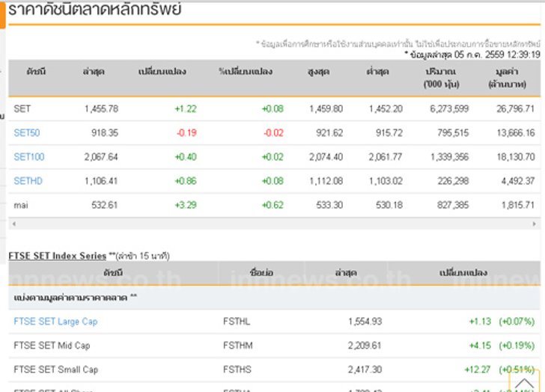This screenshot has width=545, height=392.
Task: Click SET low value 1,452.20
Action: coord(386,109)
